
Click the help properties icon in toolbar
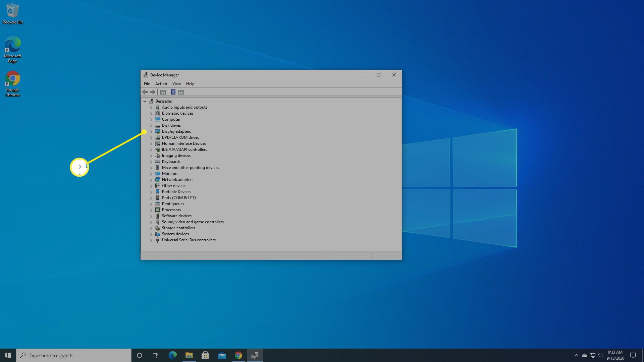pyautogui.click(x=173, y=92)
